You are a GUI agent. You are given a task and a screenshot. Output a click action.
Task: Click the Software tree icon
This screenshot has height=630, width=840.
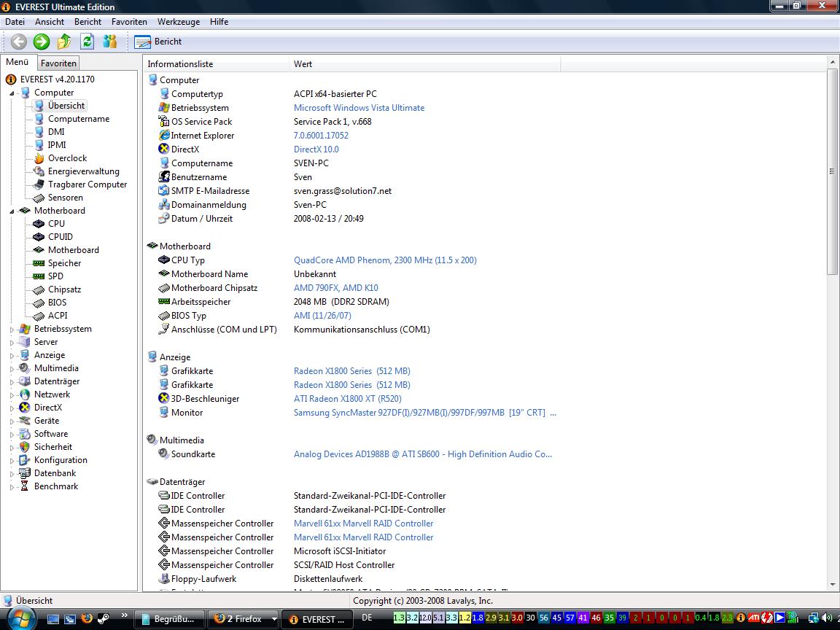click(x=25, y=434)
